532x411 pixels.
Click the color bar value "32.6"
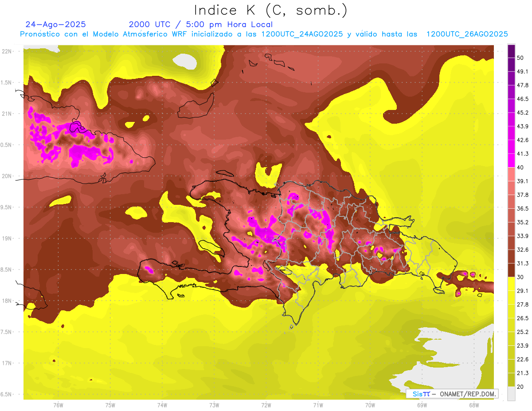523,250
